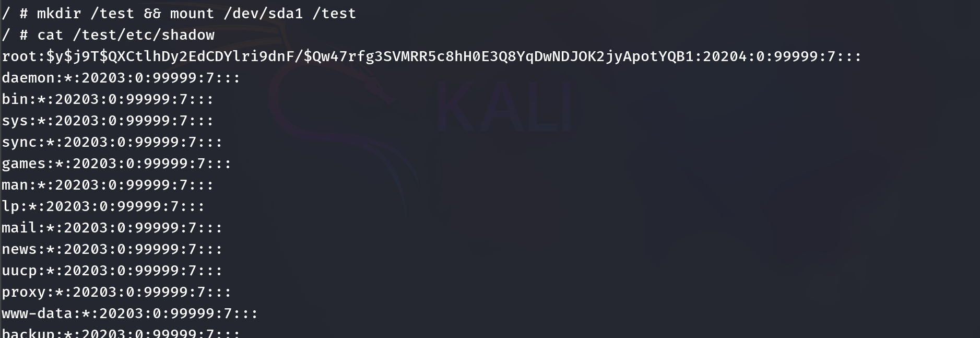Click the proxy account line
This screenshot has width=980, height=338.
(116, 292)
